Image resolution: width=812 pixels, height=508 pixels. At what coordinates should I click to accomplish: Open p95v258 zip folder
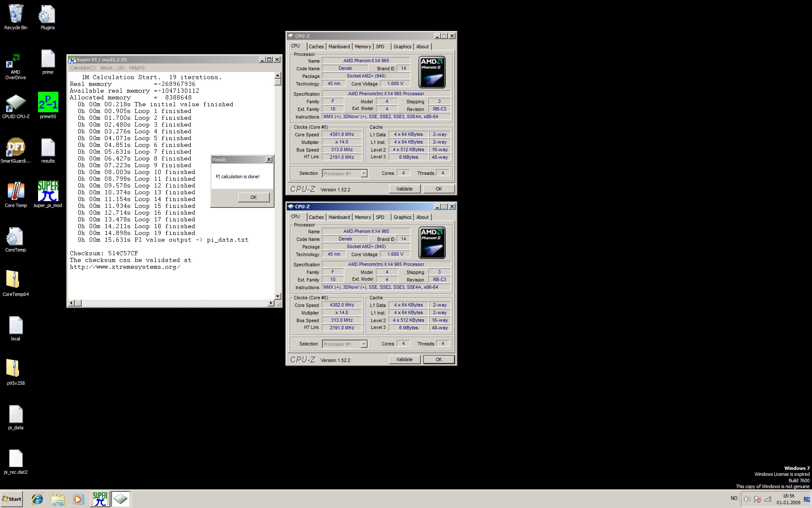click(x=16, y=373)
